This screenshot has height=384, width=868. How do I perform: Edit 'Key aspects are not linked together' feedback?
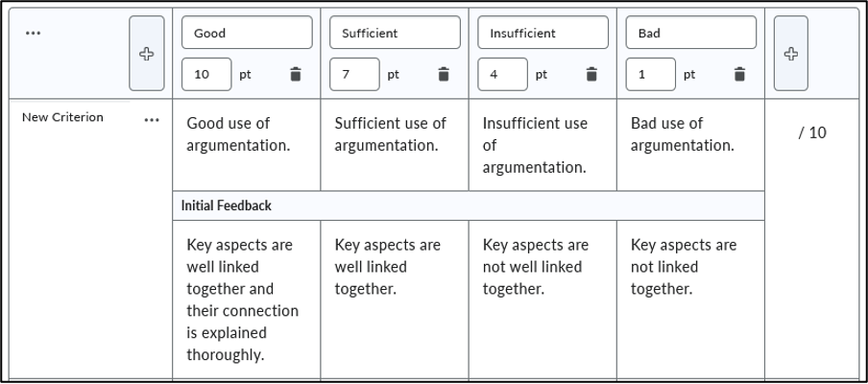pyautogui.click(x=691, y=300)
